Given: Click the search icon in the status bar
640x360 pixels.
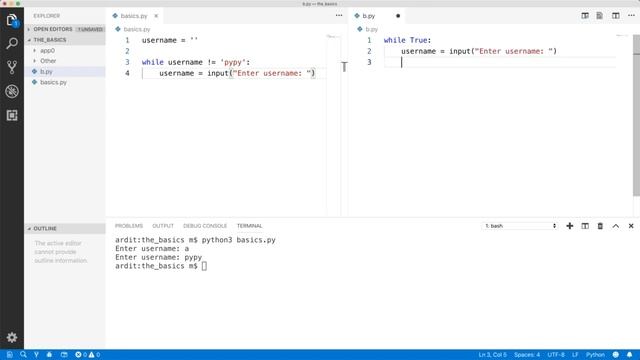Looking at the screenshot, I should point(23,355).
